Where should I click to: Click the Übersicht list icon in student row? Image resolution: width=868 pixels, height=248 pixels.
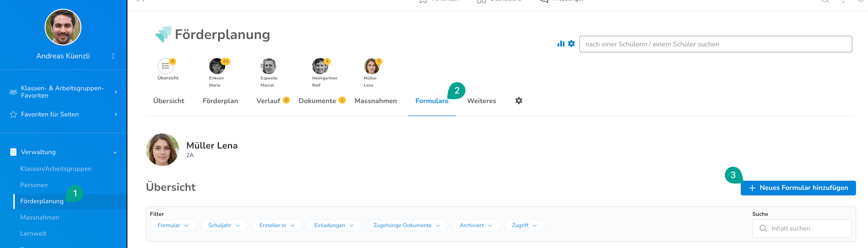[x=165, y=66]
